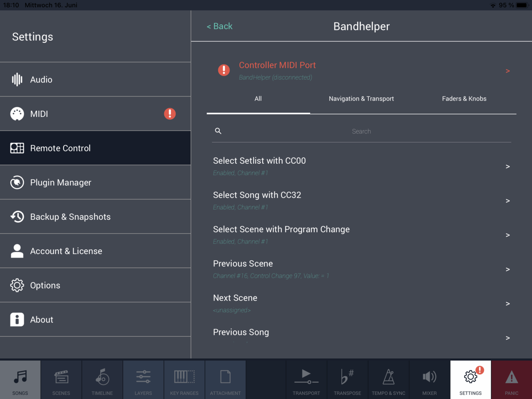Click the Wi-Fi indicator in status bar

click(493, 5)
